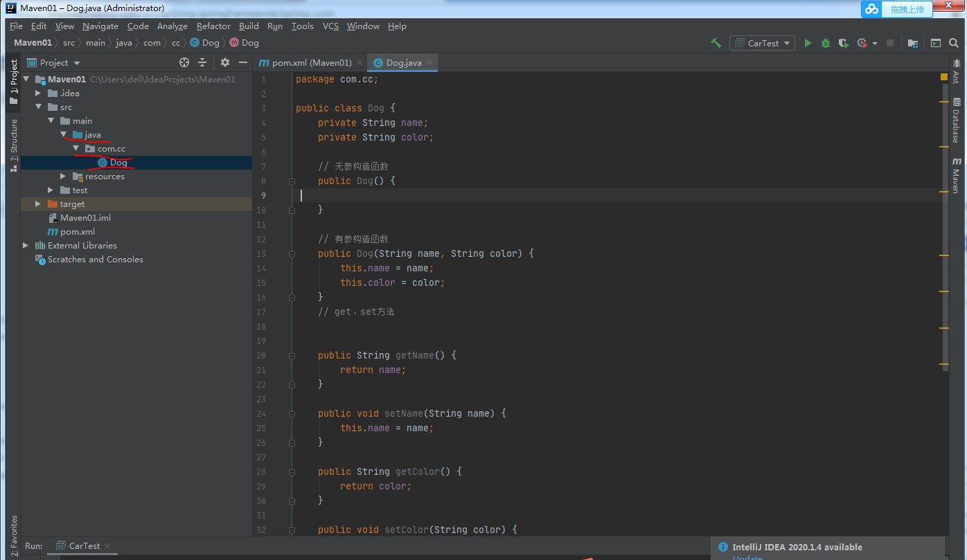This screenshot has height=560, width=967.
Task: Collapse the src folder arrow
Action: click(x=39, y=107)
